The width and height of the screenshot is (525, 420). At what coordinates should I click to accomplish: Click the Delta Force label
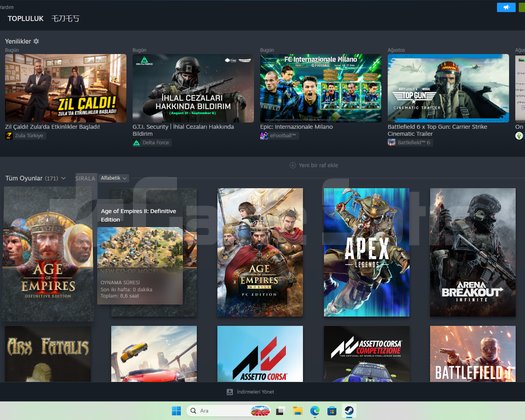[x=156, y=143]
